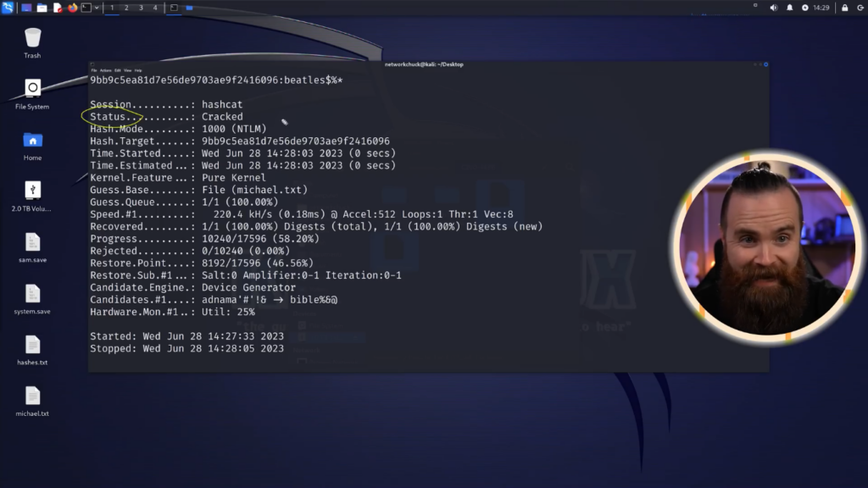Select the Home folder desktop icon
This screenshot has width=868, height=488.
click(x=32, y=146)
